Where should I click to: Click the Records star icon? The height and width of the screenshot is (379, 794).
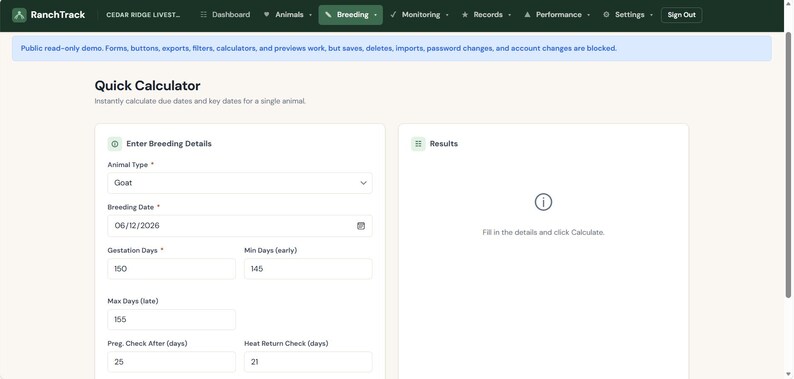[x=465, y=15]
